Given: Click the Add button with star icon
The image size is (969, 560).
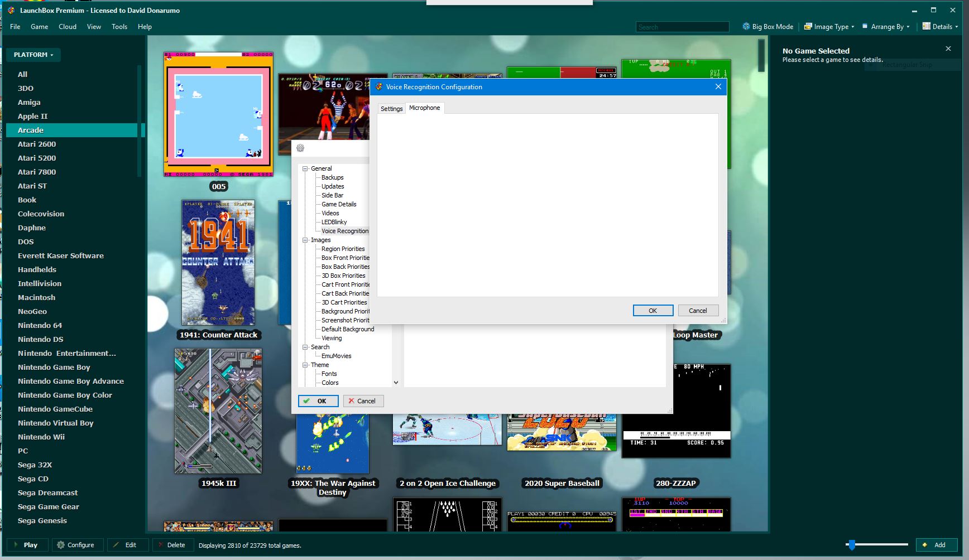Looking at the screenshot, I should (937, 545).
